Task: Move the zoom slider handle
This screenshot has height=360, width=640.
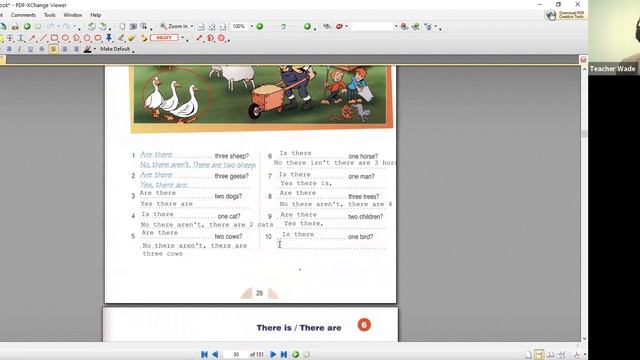Action: click(283, 27)
